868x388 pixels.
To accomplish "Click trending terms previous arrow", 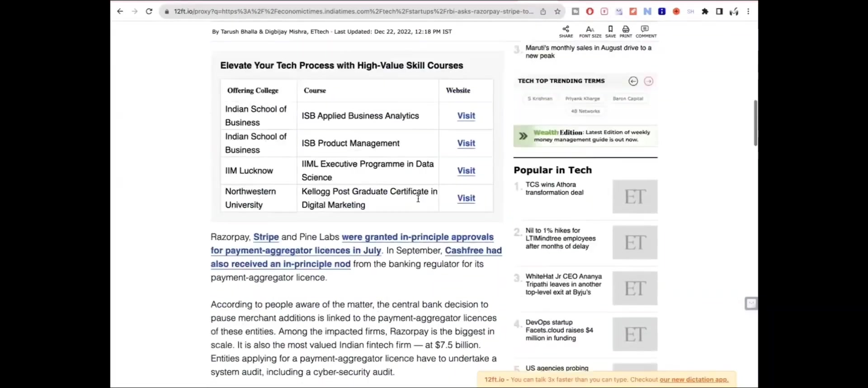I will coord(633,81).
